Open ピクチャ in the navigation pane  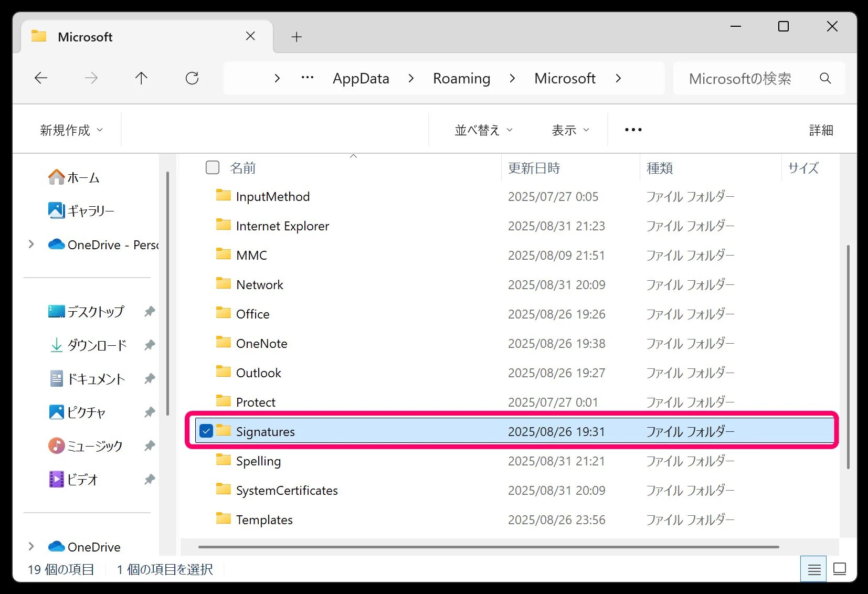pyautogui.click(x=77, y=412)
